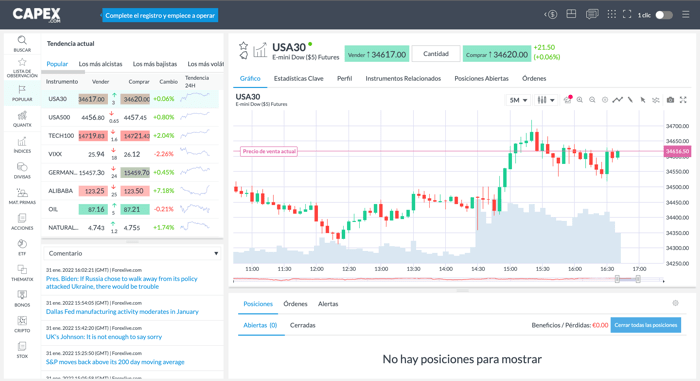
Task: Add USA30 to favorites with star icon
Action: tap(243, 46)
